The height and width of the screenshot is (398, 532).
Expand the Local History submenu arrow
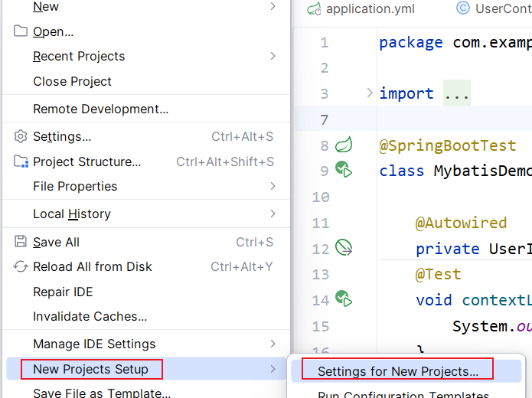273,214
